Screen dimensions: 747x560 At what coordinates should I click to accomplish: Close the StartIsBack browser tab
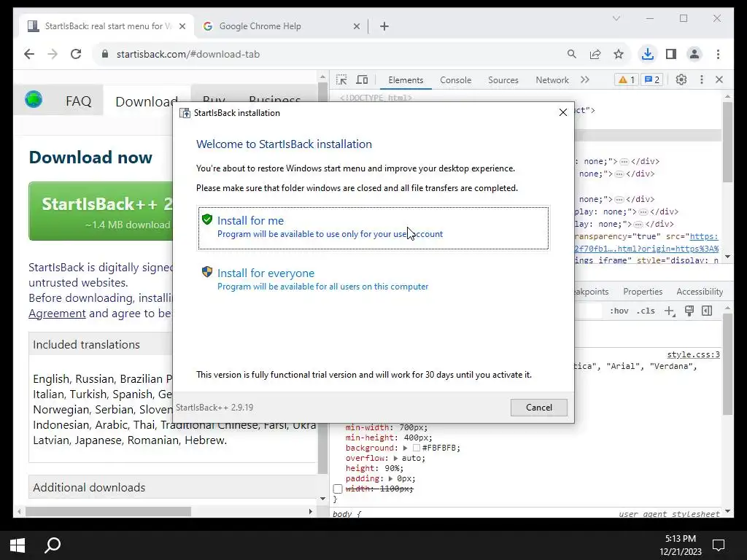[182, 26]
